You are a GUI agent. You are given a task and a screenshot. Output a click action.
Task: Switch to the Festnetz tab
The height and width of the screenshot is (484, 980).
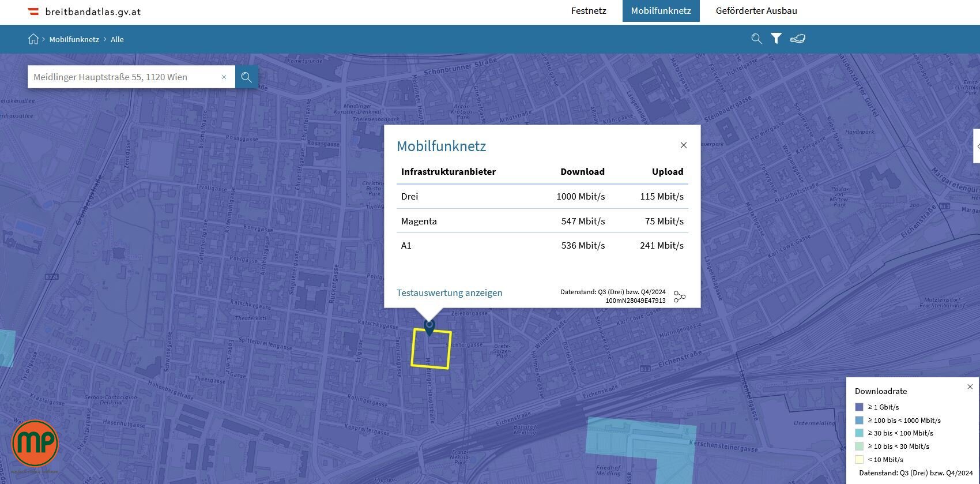tap(589, 10)
